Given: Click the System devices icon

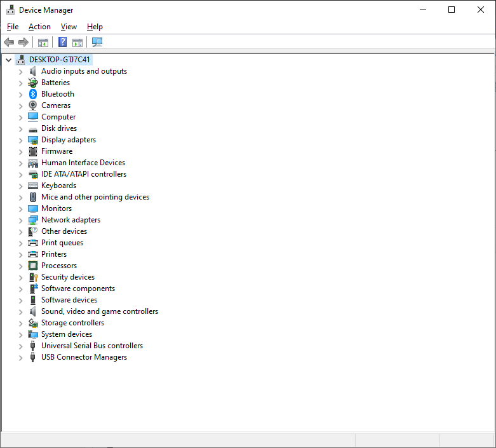Looking at the screenshot, I should (33, 334).
